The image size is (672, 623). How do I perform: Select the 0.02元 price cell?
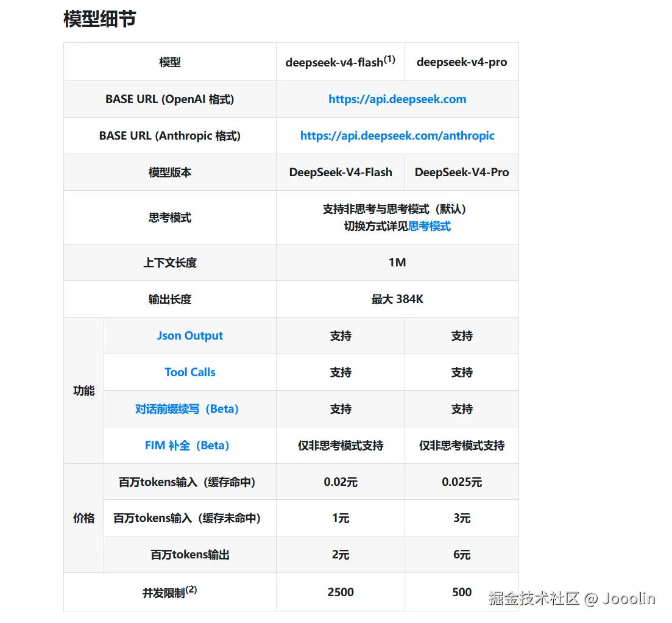(x=341, y=482)
